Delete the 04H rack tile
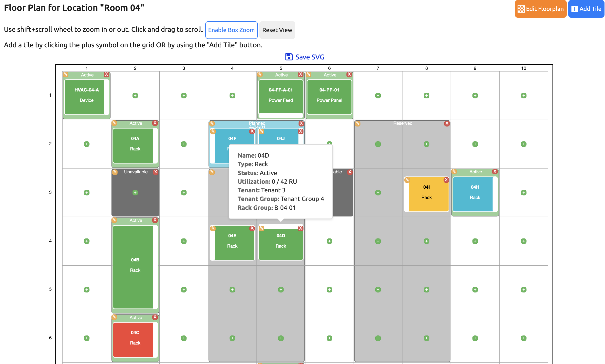Viewport: 605px width, 364px height. [x=495, y=172]
